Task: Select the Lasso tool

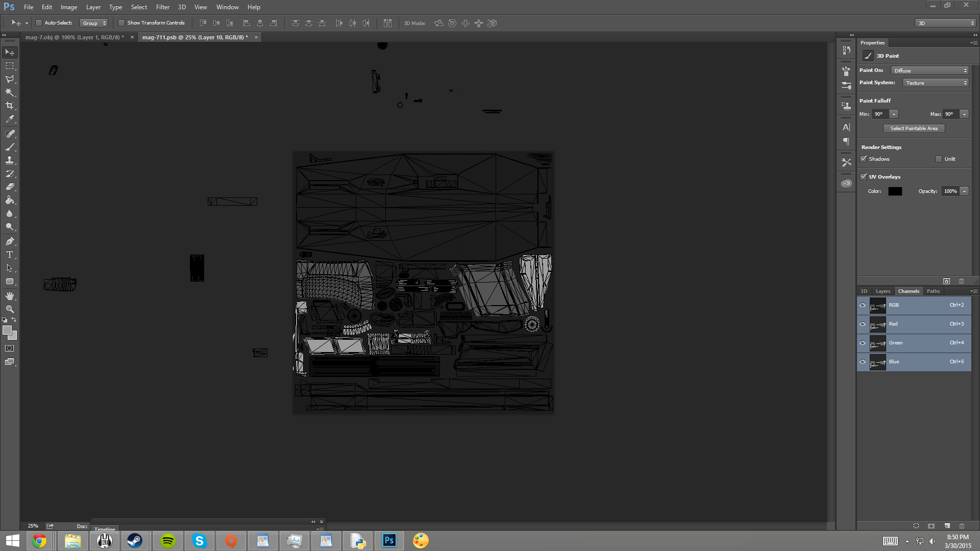Action: click(10, 79)
